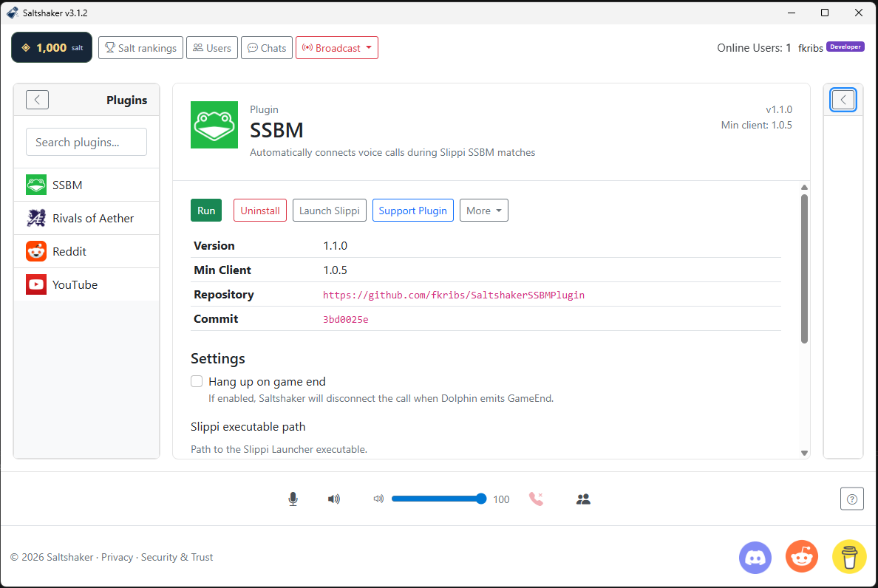Click the v1.1.0 text in plugin header
Image resolution: width=878 pixels, height=588 pixels.
(779, 109)
